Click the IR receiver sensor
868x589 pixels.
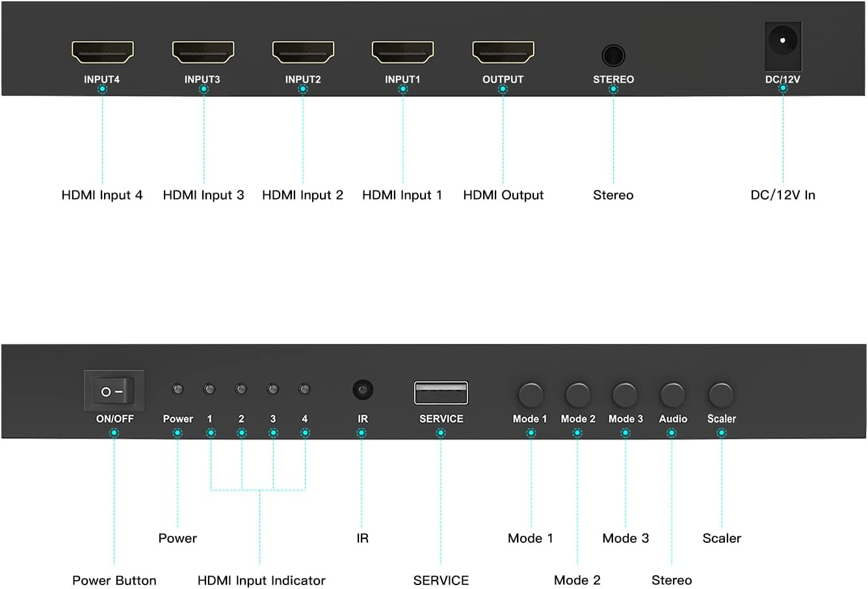[x=362, y=390]
